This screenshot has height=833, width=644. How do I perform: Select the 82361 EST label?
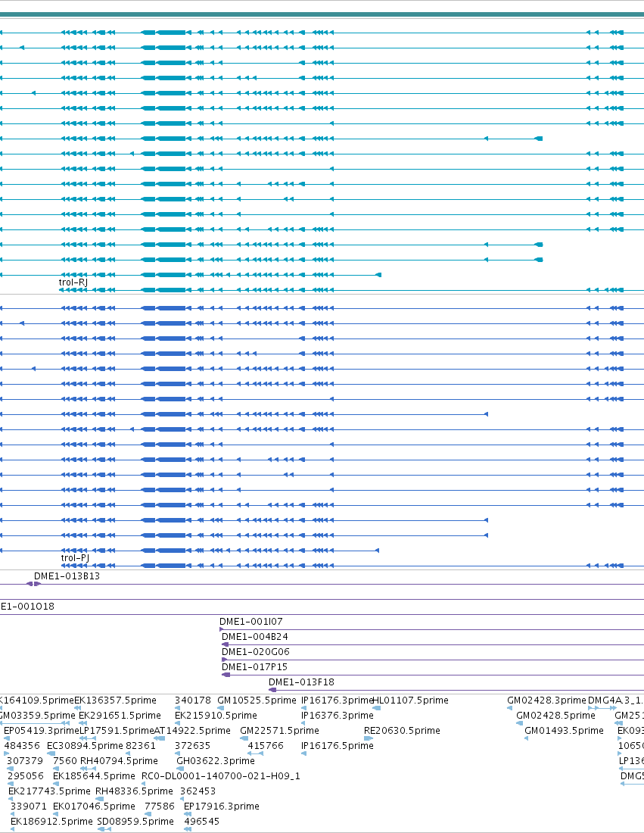(x=141, y=745)
